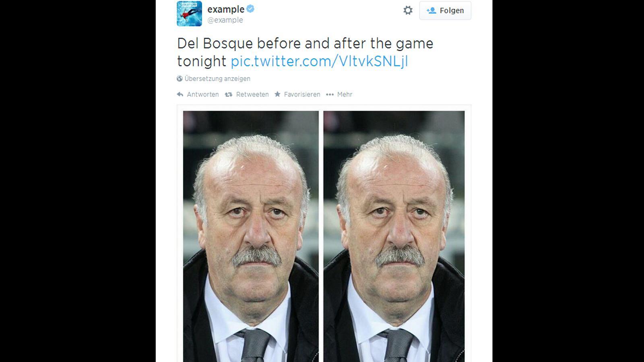Open the left before photo
644x362 pixels.
click(x=251, y=237)
